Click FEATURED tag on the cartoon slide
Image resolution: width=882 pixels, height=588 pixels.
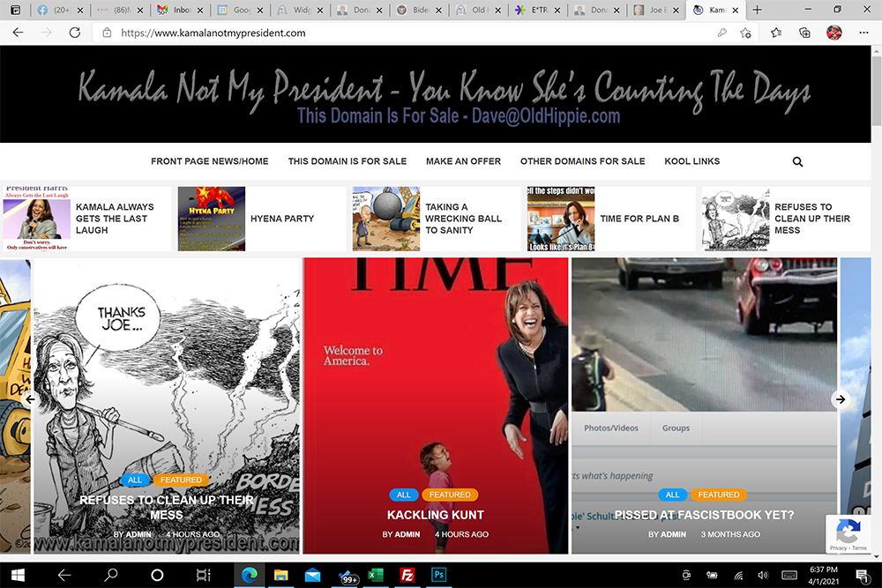tap(181, 480)
